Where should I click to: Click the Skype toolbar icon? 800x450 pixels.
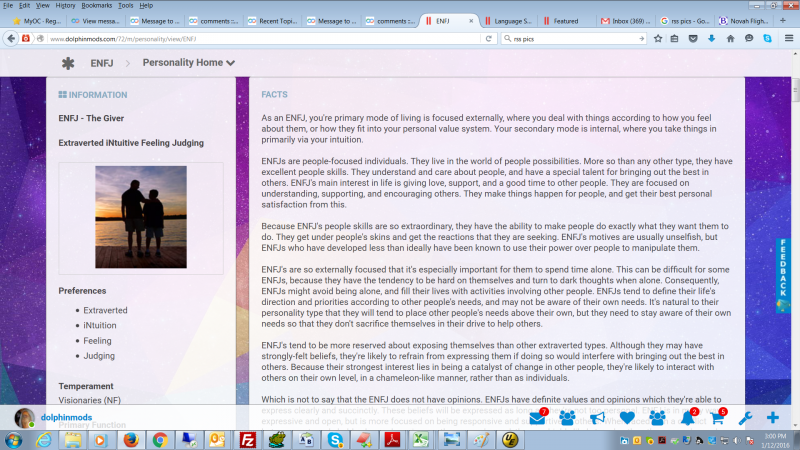coord(767,38)
